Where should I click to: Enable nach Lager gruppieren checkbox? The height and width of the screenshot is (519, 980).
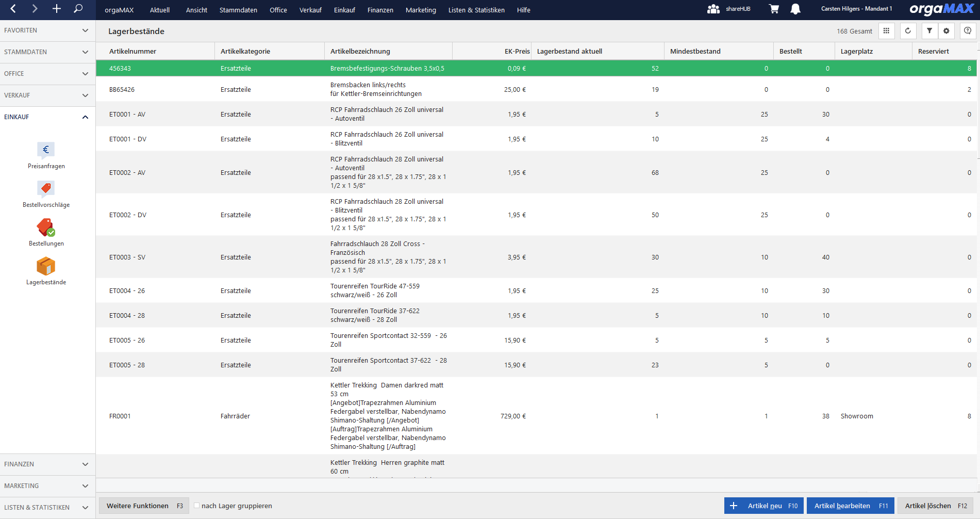coord(196,506)
